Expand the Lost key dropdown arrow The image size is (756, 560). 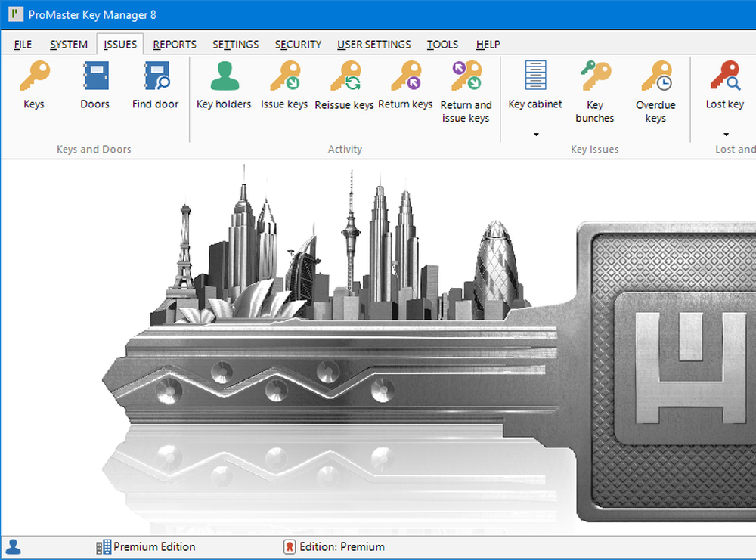click(725, 135)
